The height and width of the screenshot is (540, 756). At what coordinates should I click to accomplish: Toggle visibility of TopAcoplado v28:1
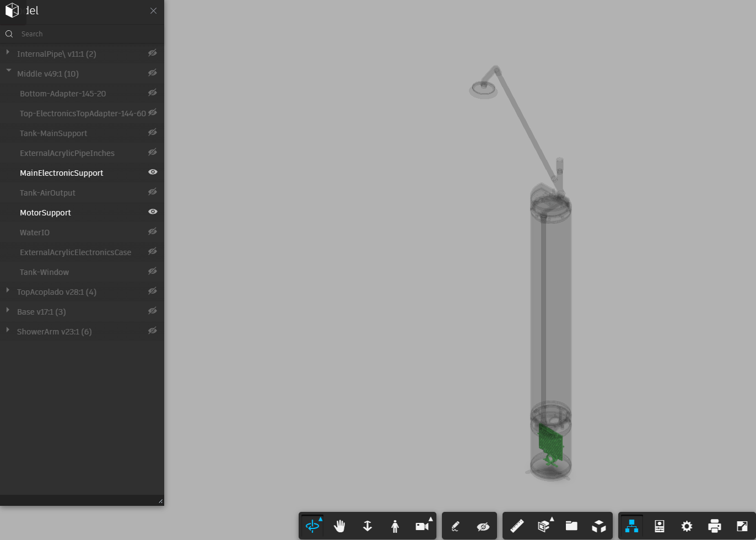tap(153, 291)
